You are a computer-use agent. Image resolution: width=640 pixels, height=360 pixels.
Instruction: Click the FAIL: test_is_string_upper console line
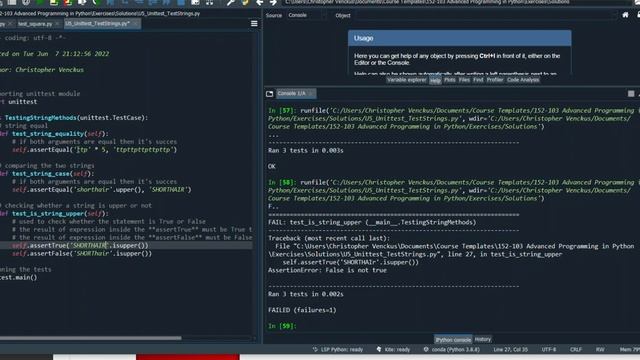click(372, 222)
